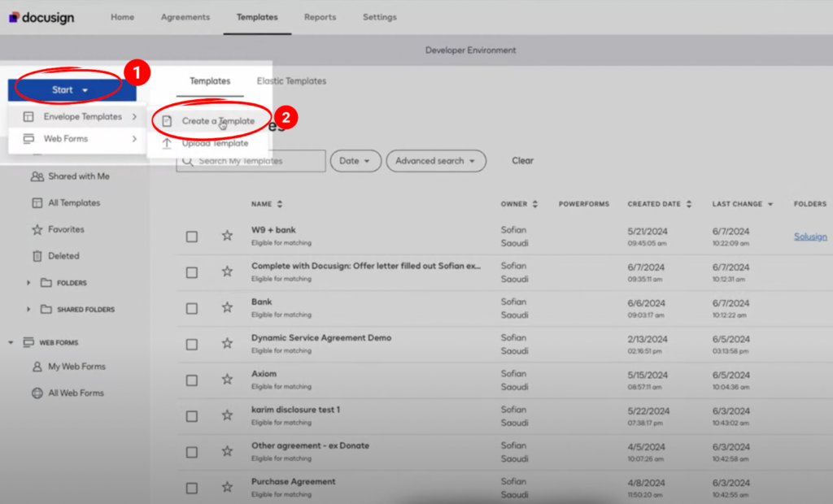
Task: Star the W9 + bank template
Action: point(228,235)
